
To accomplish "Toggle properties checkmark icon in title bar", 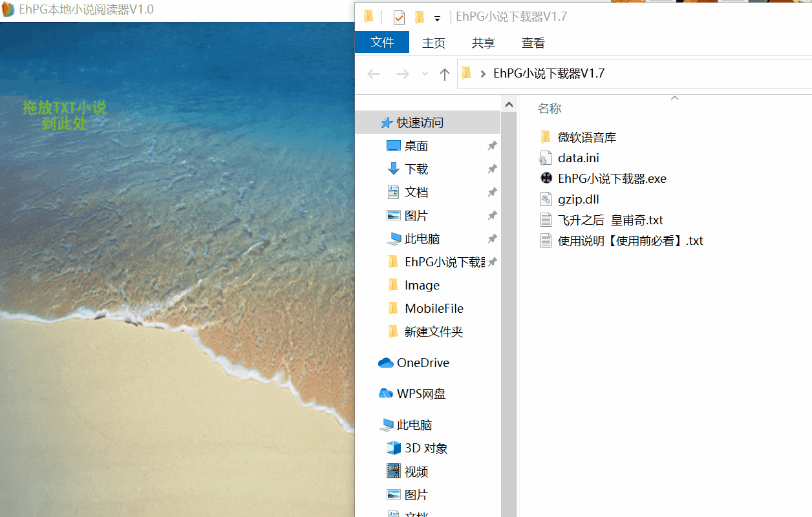I will point(399,17).
